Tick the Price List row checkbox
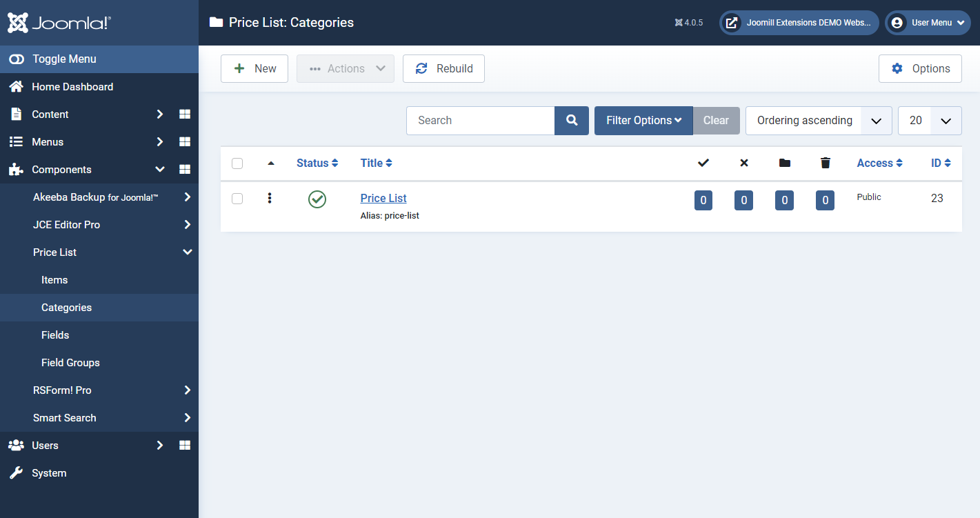 click(237, 199)
